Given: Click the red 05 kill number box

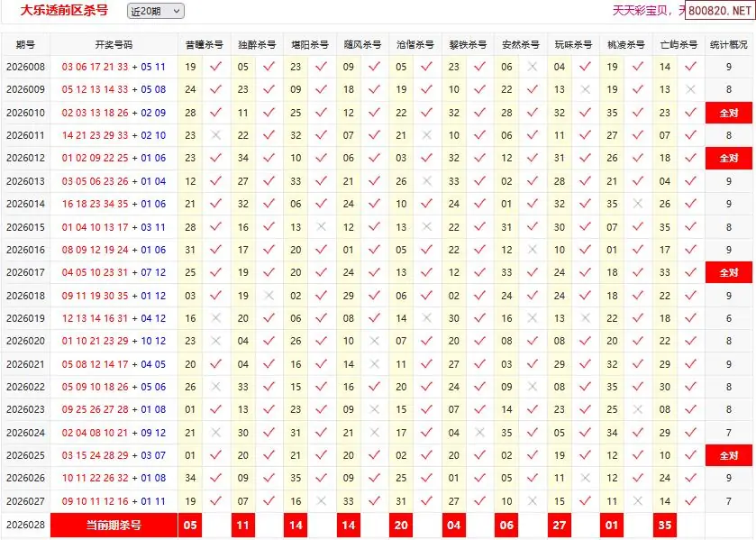Looking at the screenshot, I should (189, 525).
